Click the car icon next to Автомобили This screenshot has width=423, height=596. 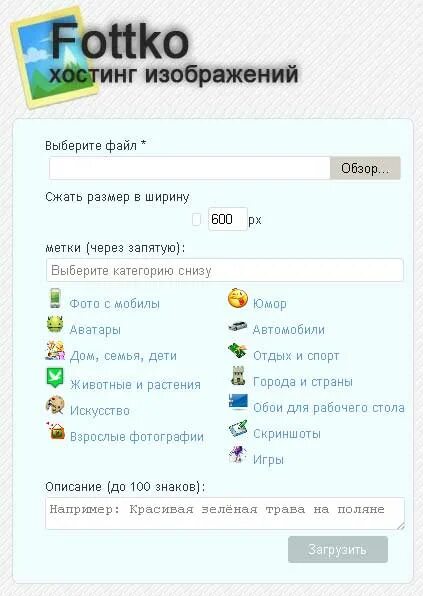tap(238, 327)
